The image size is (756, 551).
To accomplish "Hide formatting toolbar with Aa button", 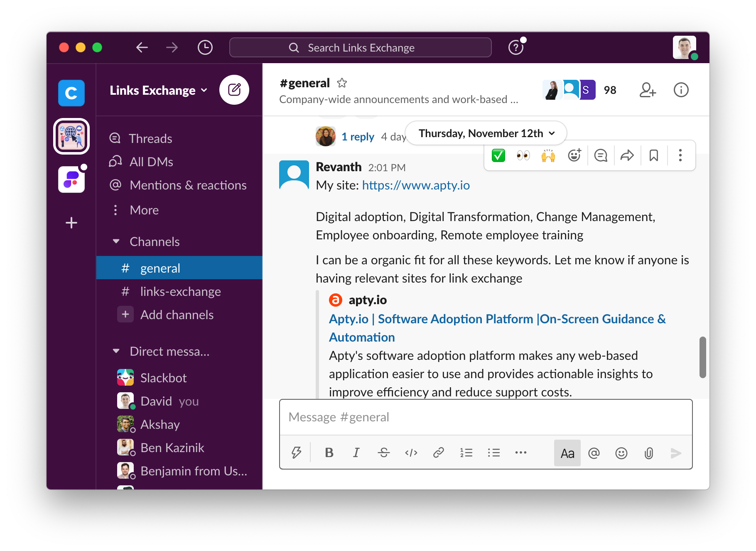I will coord(567,453).
